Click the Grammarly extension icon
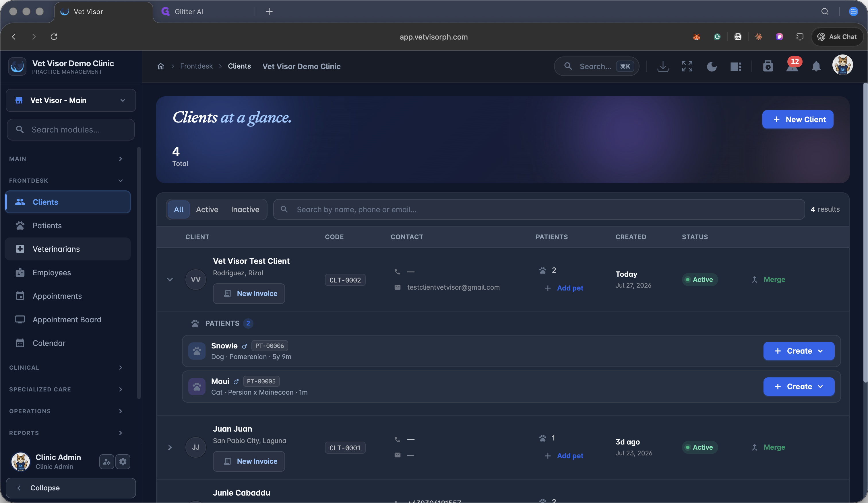 (x=717, y=37)
